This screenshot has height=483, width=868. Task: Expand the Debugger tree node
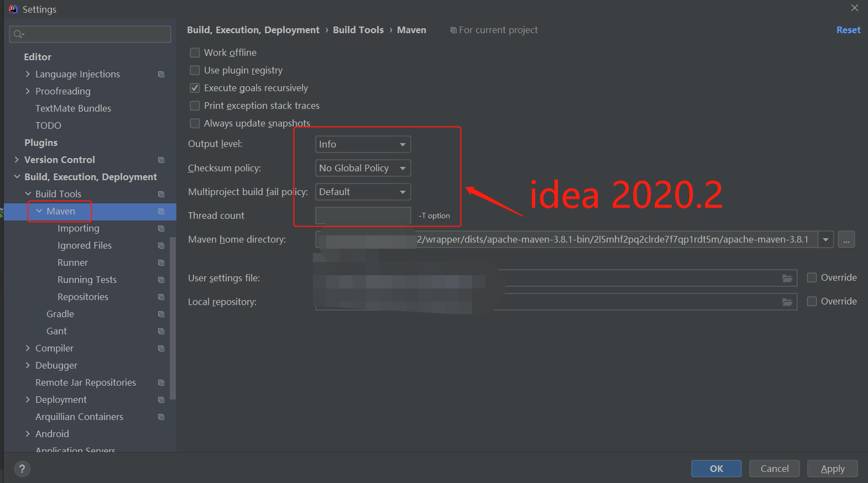[28, 365]
